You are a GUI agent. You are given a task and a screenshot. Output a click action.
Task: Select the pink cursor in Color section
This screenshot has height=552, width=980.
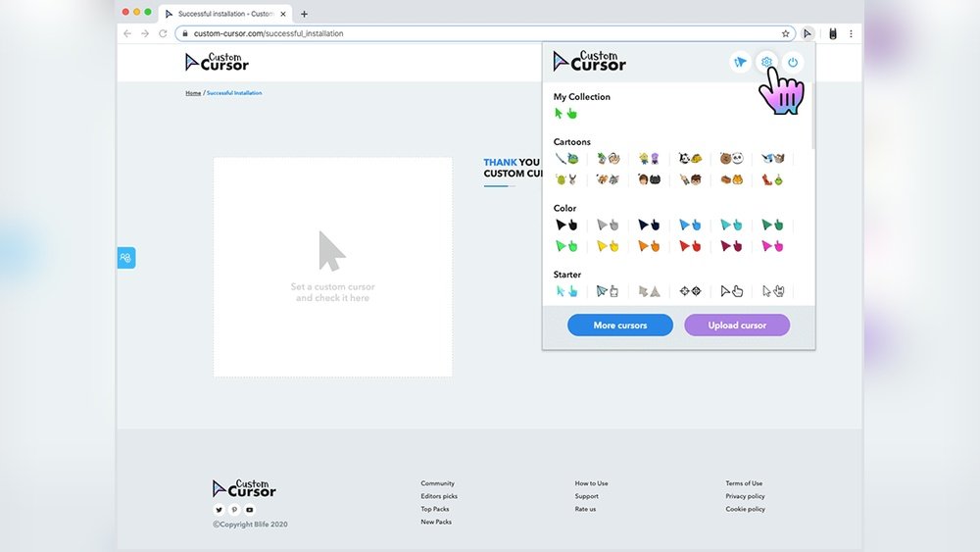tap(772, 246)
